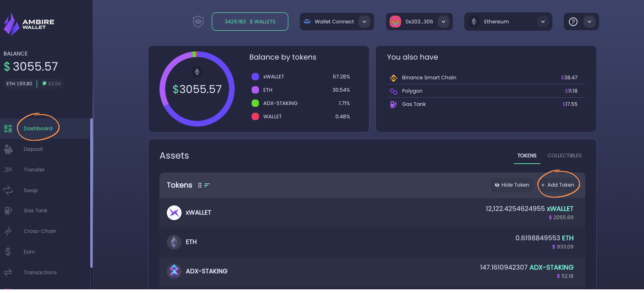Click the $ 2055.69 xWALLET value
The height and width of the screenshot is (293, 644).
point(561,217)
